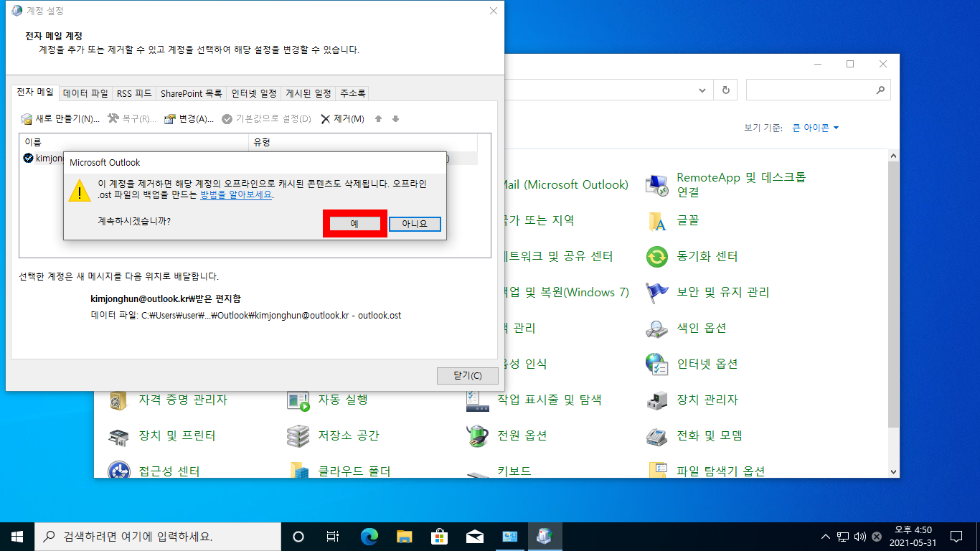Click the taskbar search box
This screenshot has width=980, height=551.
click(157, 537)
